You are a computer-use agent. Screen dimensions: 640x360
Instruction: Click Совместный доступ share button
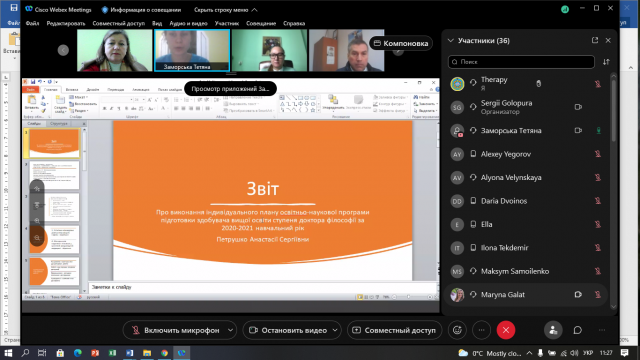tap(394, 330)
